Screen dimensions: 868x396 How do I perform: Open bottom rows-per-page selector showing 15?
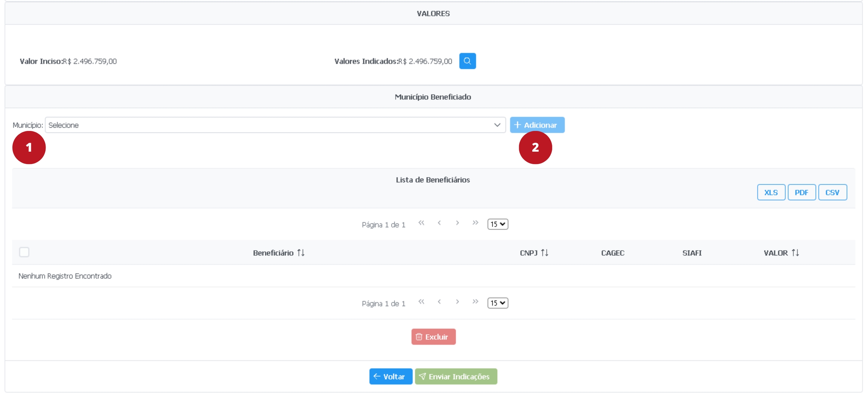(x=498, y=303)
